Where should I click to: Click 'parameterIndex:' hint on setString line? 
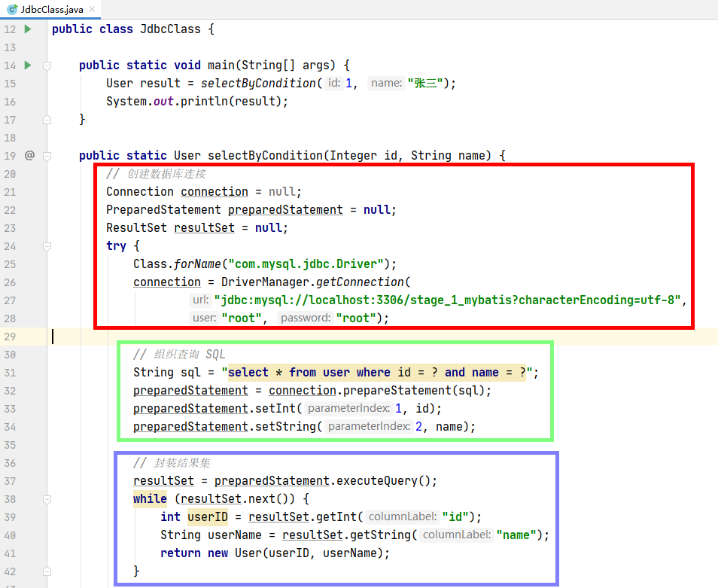tap(369, 427)
